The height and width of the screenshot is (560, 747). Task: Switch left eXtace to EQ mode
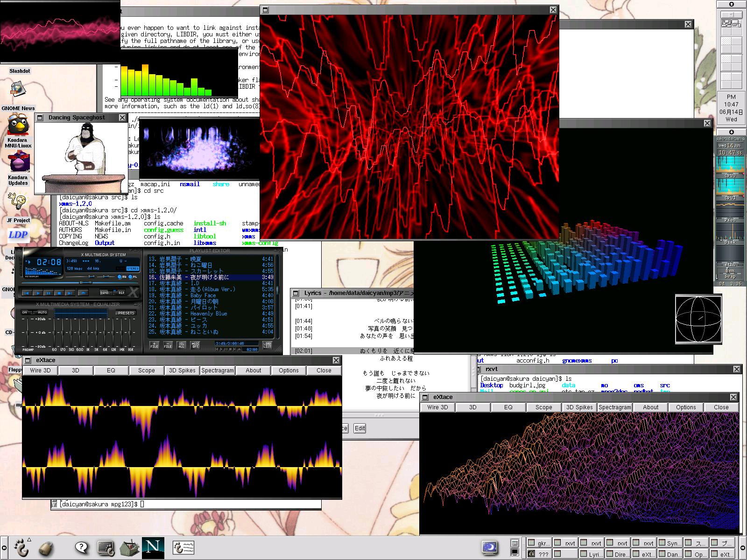tap(111, 371)
